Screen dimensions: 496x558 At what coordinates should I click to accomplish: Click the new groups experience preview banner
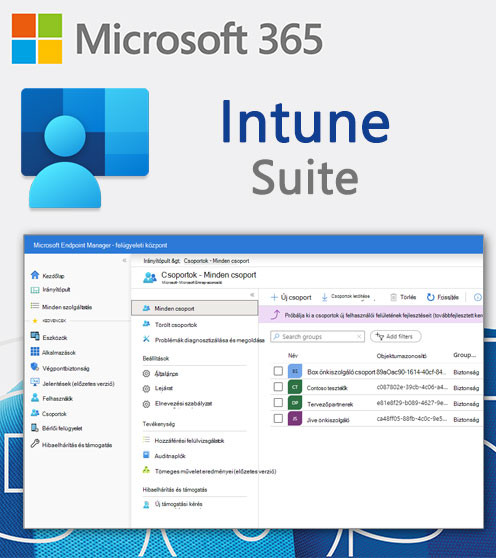[371, 315]
